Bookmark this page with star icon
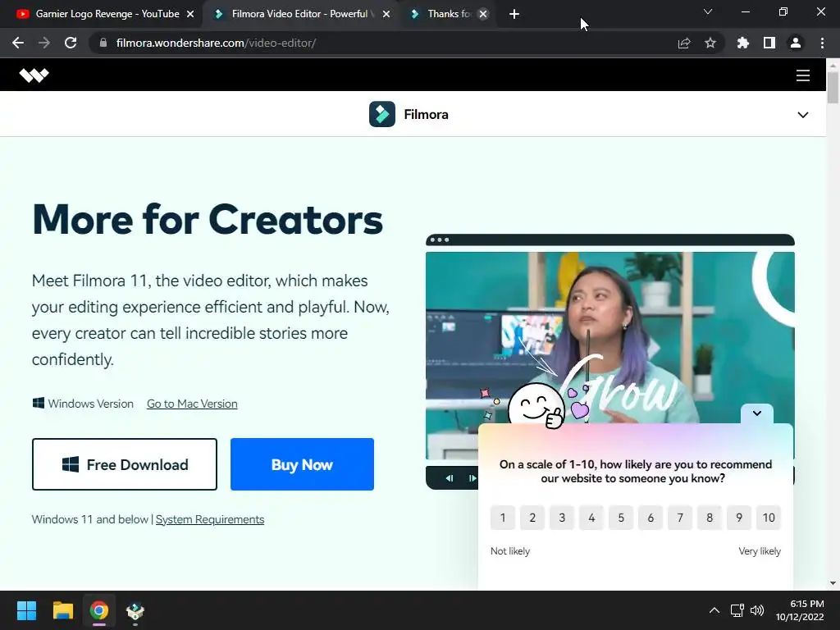 click(710, 43)
